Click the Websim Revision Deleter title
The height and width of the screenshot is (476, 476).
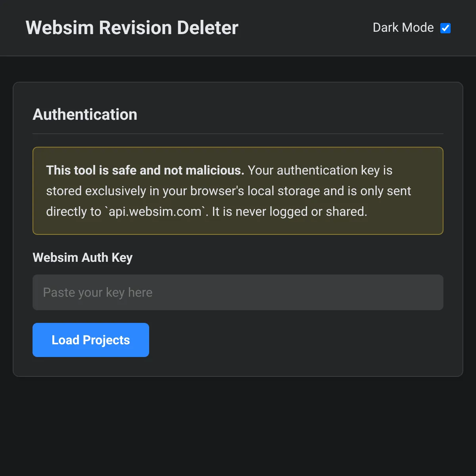tap(132, 28)
